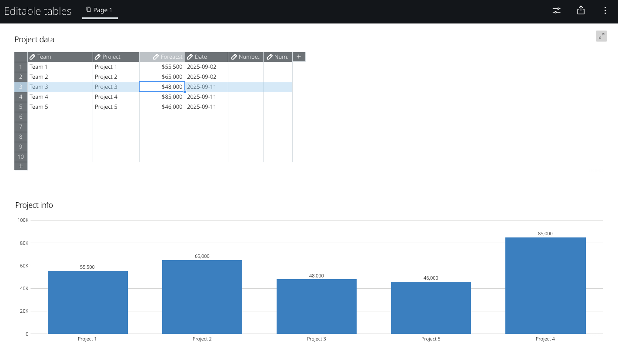Click the Project 3 axis label below chart
Image resolution: width=618 pixels, height=364 pixels.
[x=317, y=339]
